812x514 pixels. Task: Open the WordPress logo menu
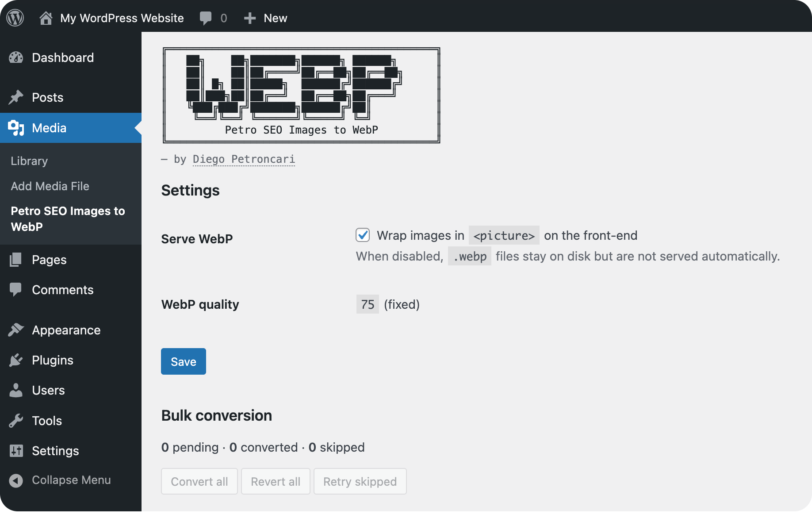(15, 18)
